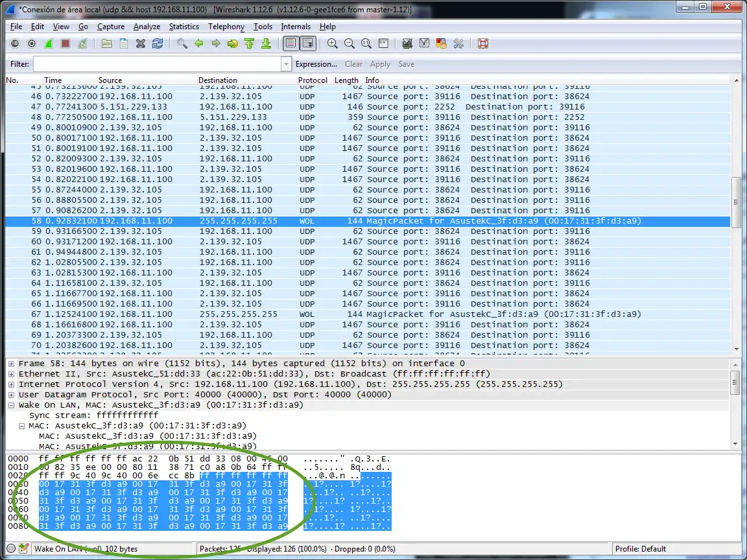Go to packet number icon
The image size is (747, 560).
click(233, 44)
